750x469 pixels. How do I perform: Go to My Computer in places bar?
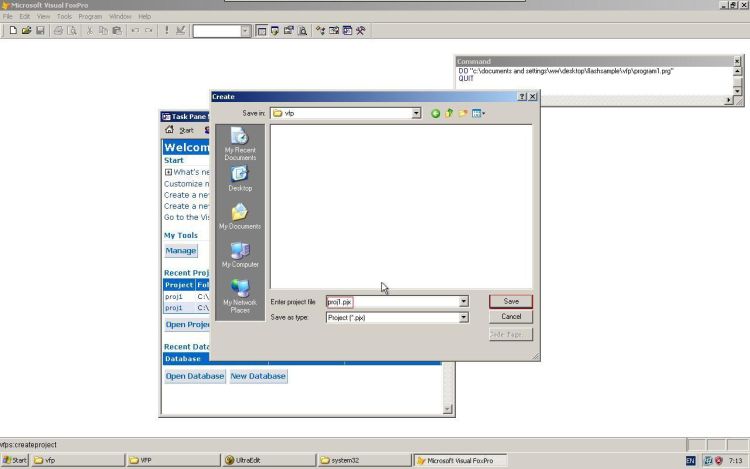click(x=240, y=254)
